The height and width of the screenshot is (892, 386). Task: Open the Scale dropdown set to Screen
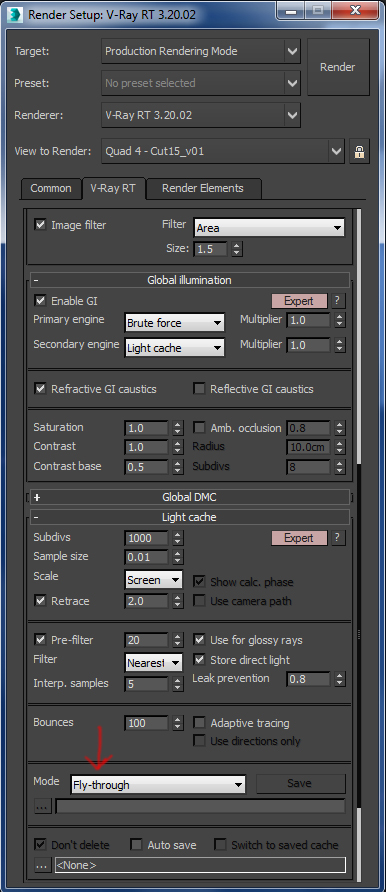(x=153, y=580)
